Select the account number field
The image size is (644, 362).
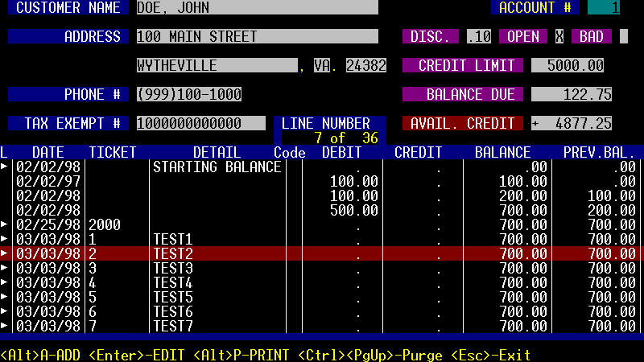click(604, 7)
